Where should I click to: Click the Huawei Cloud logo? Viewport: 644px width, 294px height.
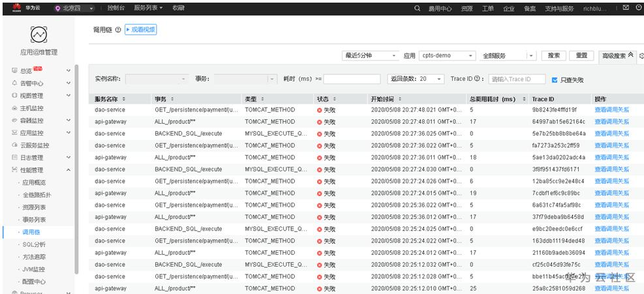pyautogui.click(x=17, y=7)
